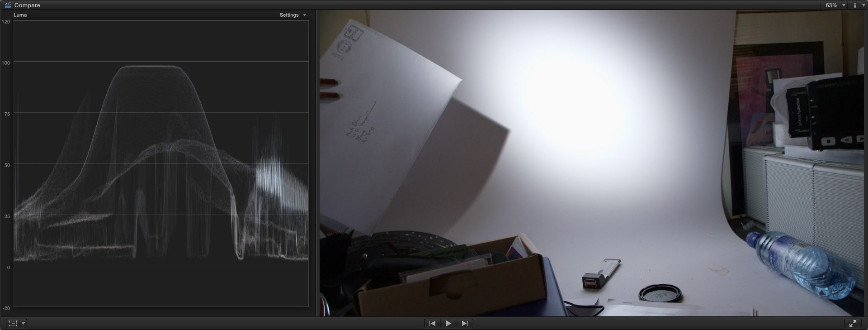This screenshot has height=330, width=868.
Task: Enter full screen playback
Action: coord(853,323)
